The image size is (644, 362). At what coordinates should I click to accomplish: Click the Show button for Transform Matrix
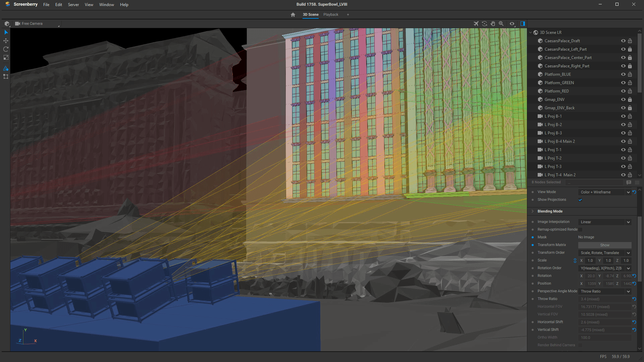604,245
